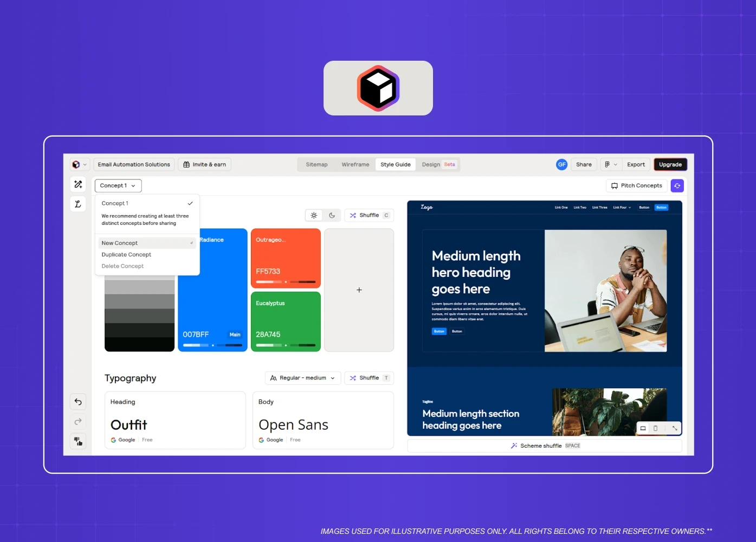Click the redo arrow icon
The height and width of the screenshot is (542, 756).
coord(78,421)
